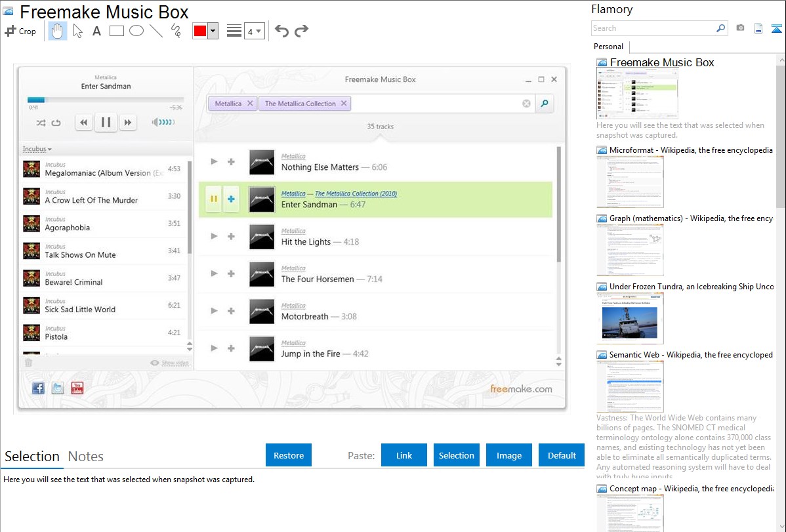Click the playlist trash icon
Viewport: 786px width, 532px height.
pos(29,363)
